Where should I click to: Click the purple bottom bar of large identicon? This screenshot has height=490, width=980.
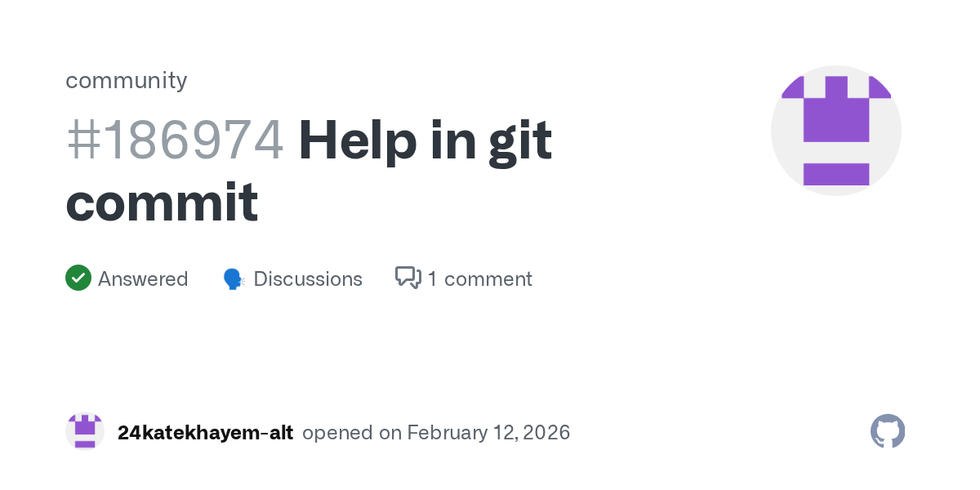tap(836, 174)
